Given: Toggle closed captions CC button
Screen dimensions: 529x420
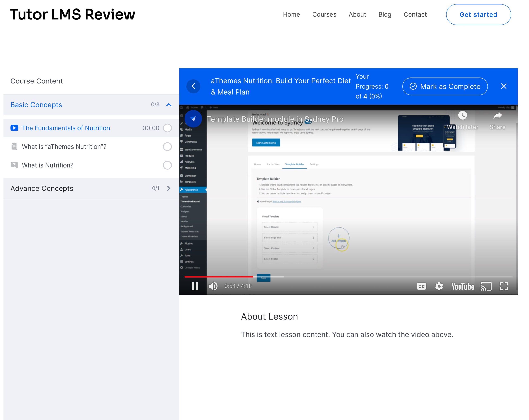Looking at the screenshot, I should coord(421,286).
